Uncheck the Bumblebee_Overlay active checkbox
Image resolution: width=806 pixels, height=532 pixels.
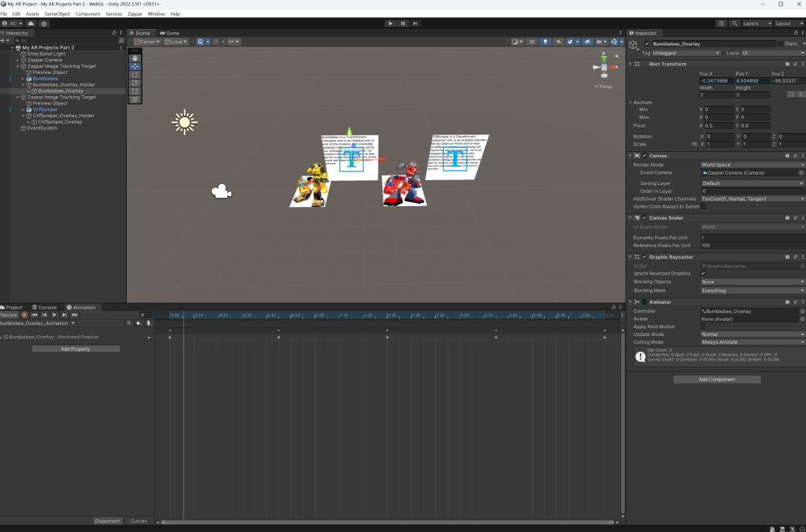647,44
